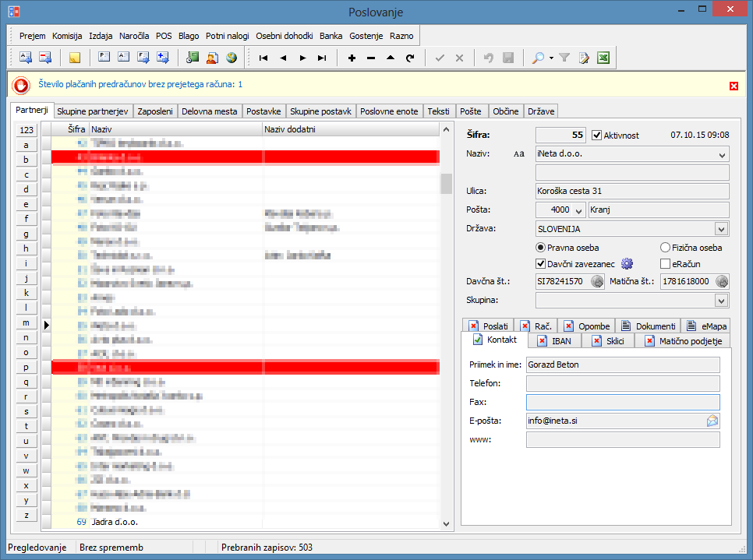Click the letter 'm' filter button
The image size is (753, 560).
pyautogui.click(x=26, y=323)
